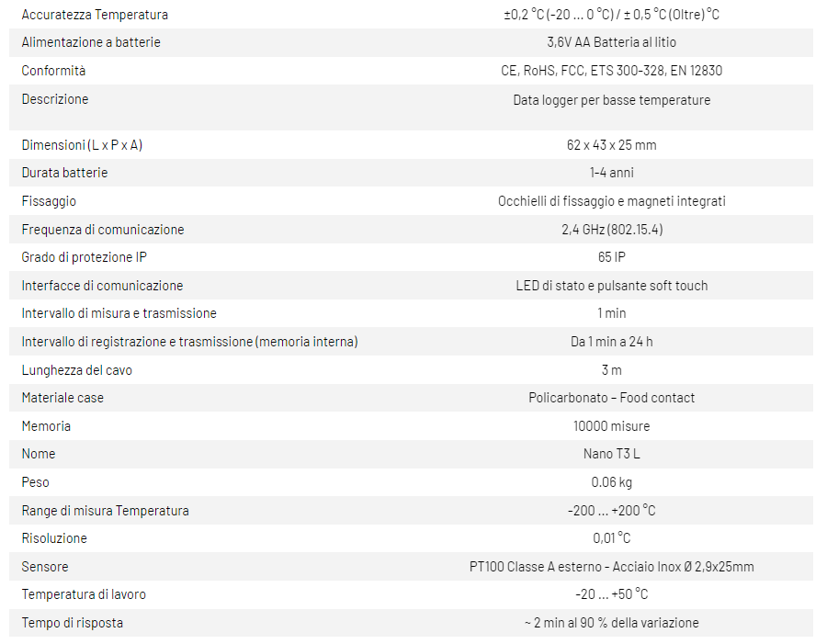The width and height of the screenshot is (827, 644).
Task: Click the 'Intervallo di misura e trasmissione' label
Action: [119, 313]
